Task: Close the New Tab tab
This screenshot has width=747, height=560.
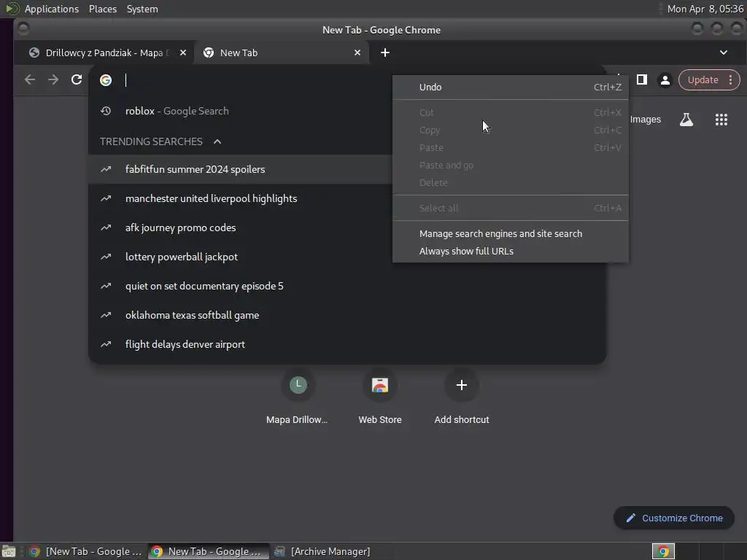Action: pyautogui.click(x=357, y=52)
